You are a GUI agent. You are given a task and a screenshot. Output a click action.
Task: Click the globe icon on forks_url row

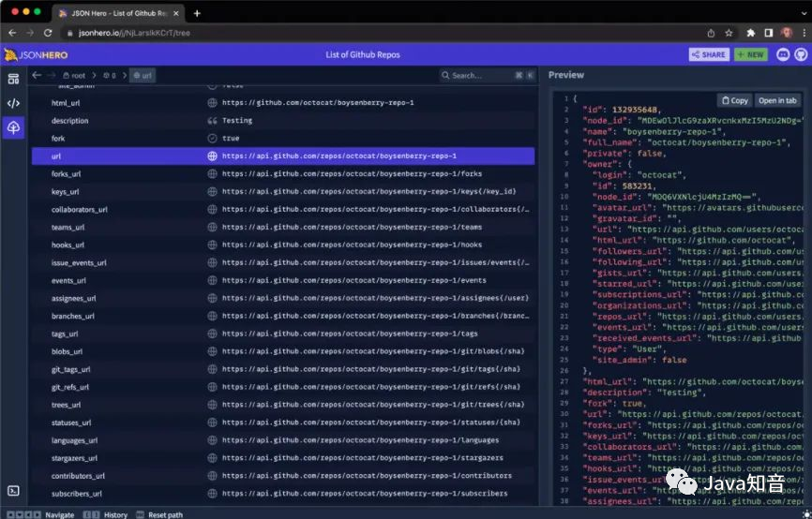tap(212, 174)
